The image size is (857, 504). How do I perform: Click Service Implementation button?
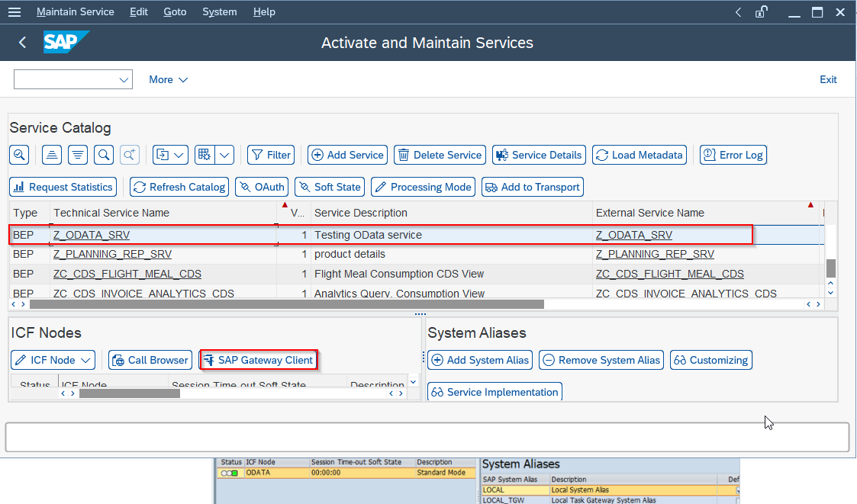(x=495, y=392)
